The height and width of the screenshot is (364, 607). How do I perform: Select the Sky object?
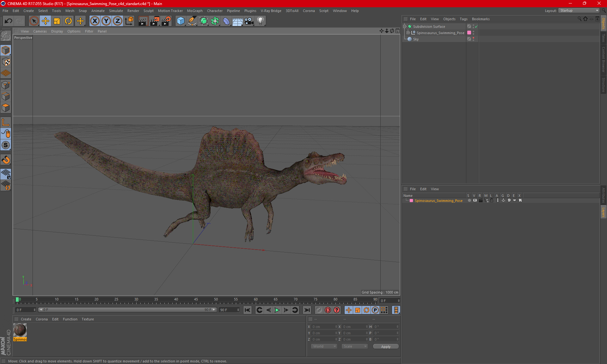(416, 39)
